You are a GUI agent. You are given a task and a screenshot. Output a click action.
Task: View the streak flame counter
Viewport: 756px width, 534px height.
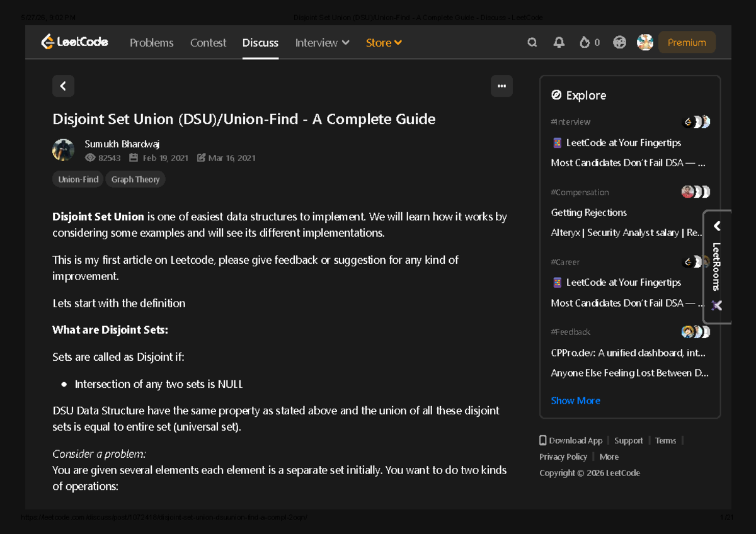pos(590,42)
